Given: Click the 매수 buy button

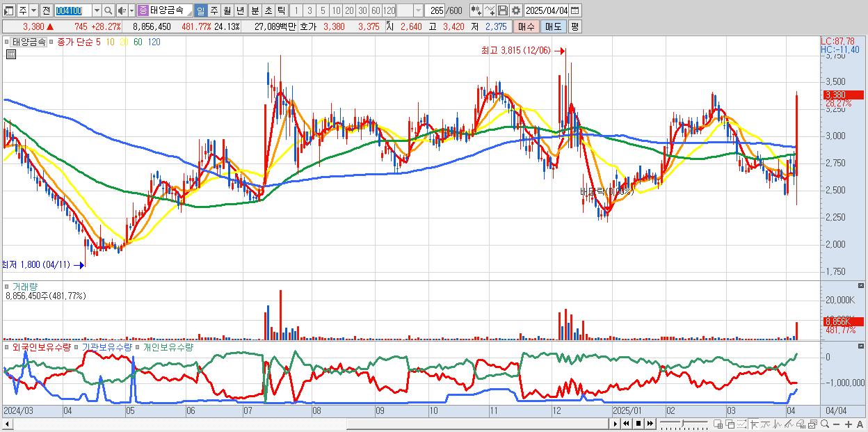Looking at the screenshot, I should coord(527,26).
